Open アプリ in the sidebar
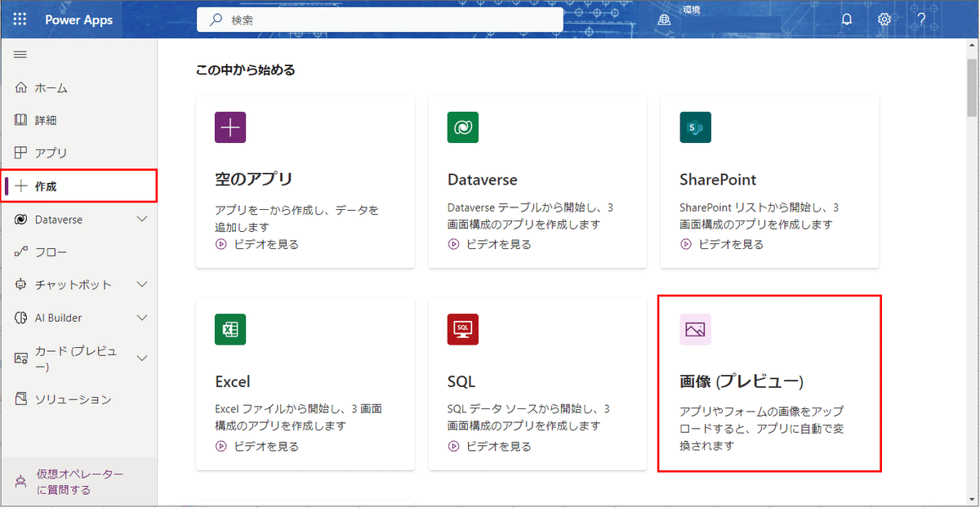The width and height of the screenshot is (980, 508). pos(79,153)
